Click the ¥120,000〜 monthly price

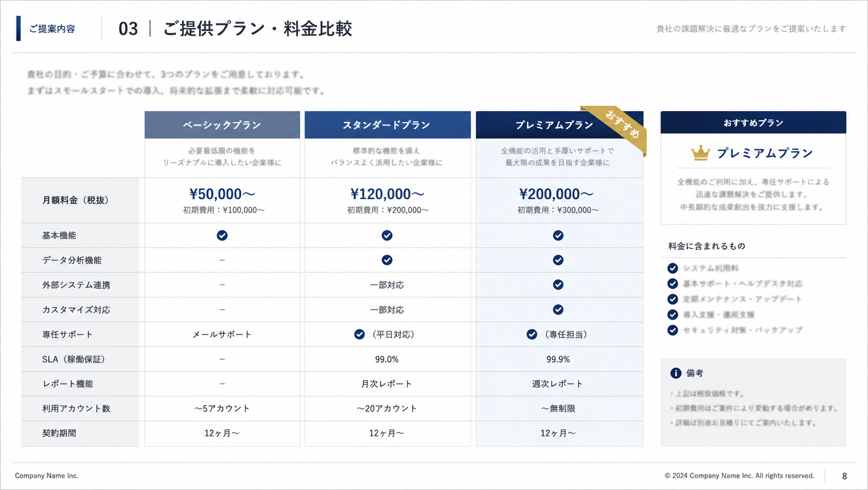pyautogui.click(x=387, y=194)
